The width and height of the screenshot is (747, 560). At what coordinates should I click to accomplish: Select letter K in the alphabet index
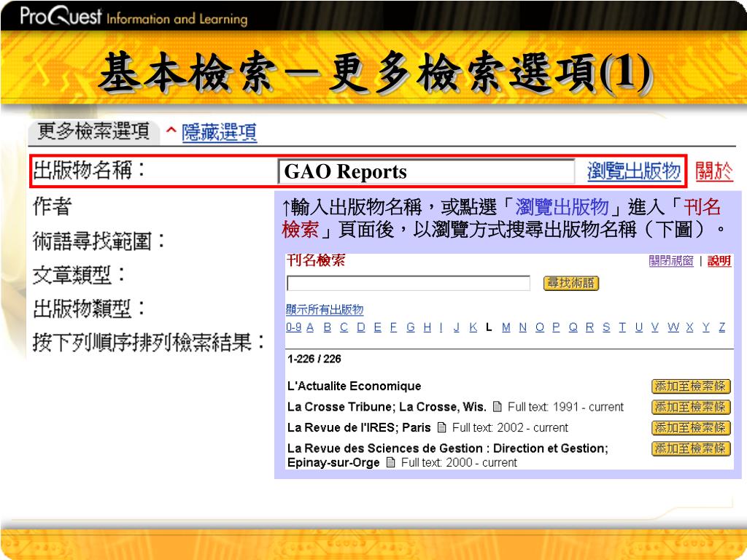[473, 327]
